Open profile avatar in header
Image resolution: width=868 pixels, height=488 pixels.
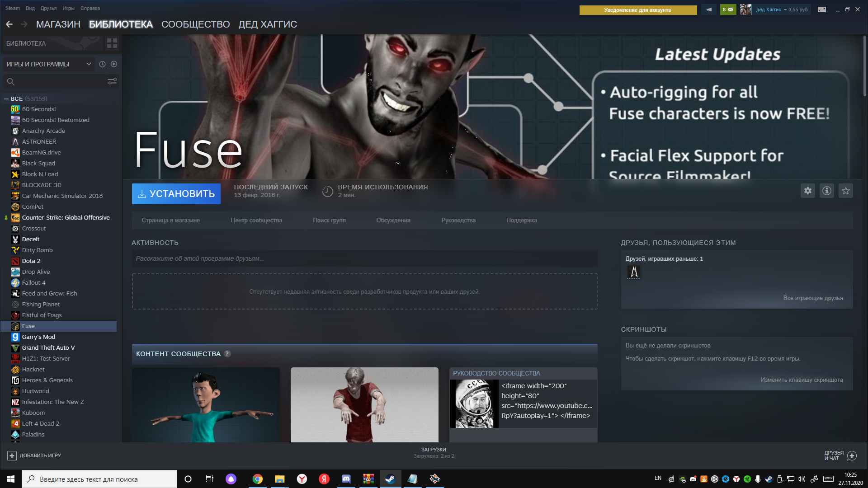tap(745, 9)
